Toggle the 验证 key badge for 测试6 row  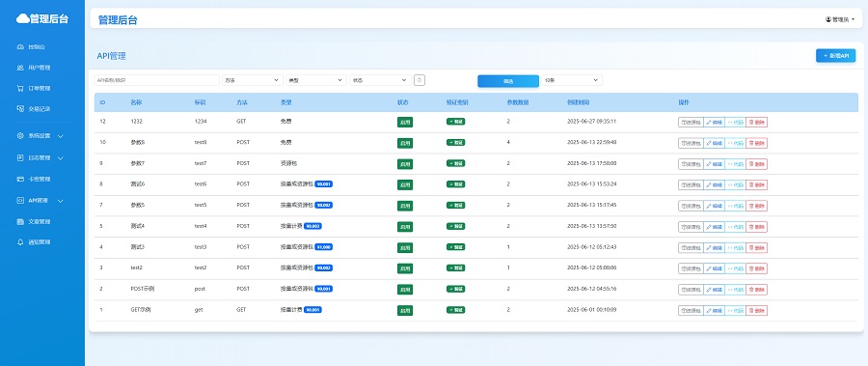455,184
